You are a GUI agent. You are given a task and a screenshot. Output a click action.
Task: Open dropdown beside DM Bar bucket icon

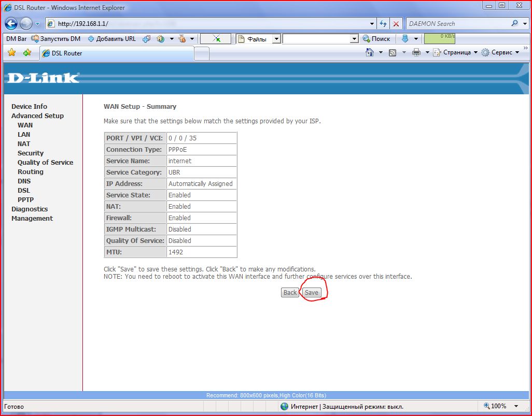tap(192, 39)
